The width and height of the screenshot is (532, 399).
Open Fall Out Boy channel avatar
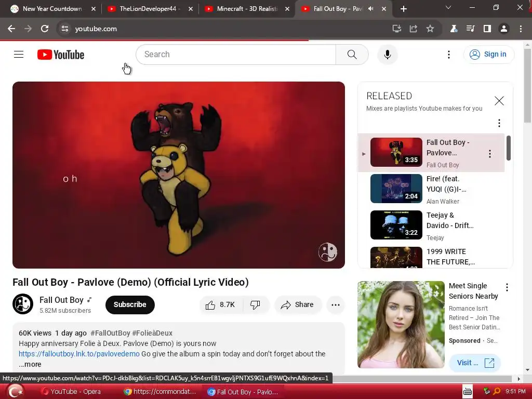tap(23, 303)
